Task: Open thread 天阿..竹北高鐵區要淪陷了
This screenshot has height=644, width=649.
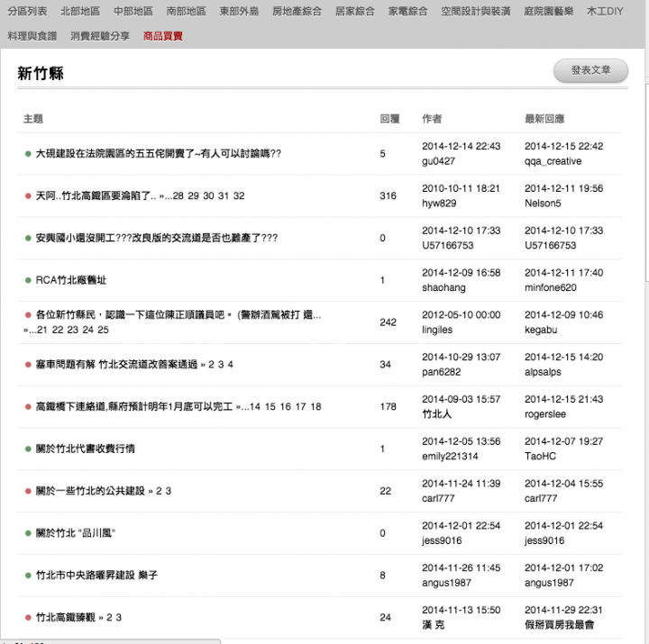Action: pyautogui.click(x=96, y=195)
